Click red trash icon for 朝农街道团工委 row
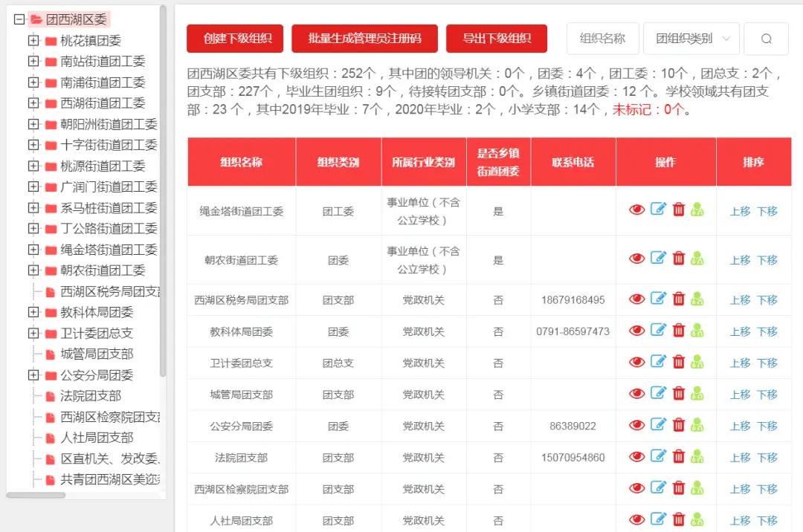803x532 pixels. [679, 259]
